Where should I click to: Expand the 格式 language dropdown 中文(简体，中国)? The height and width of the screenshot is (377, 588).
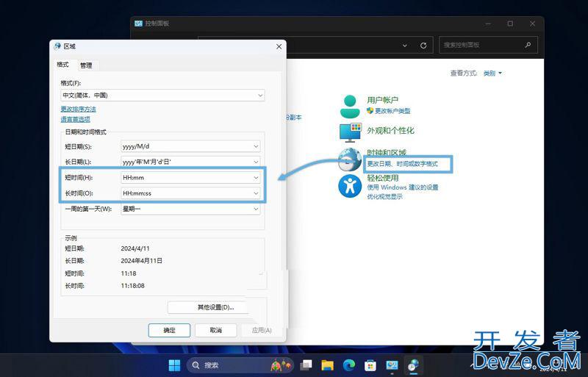click(x=162, y=96)
